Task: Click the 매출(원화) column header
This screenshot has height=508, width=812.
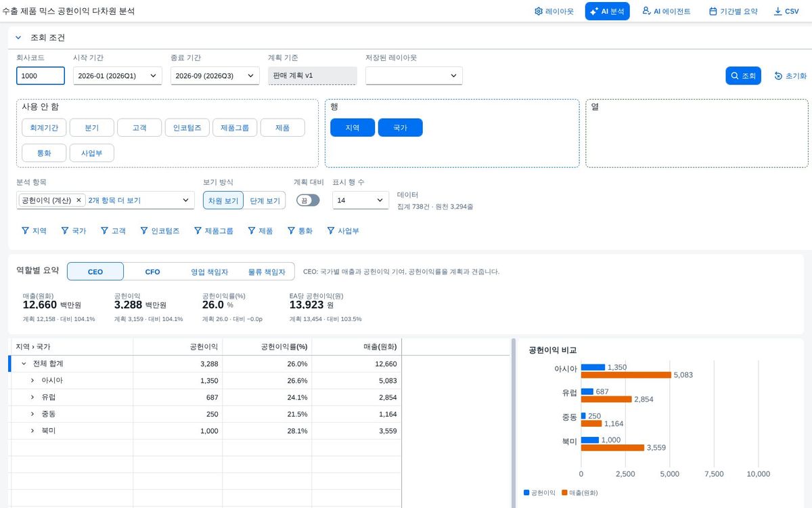Action: pyautogui.click(x=357, y=346)
